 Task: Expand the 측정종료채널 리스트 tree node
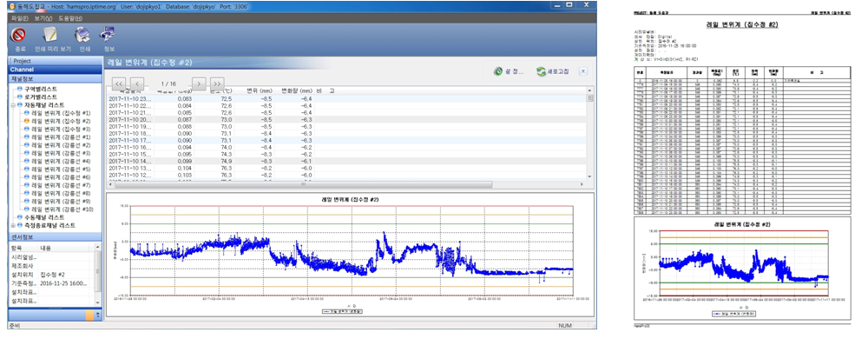[13, 225]
